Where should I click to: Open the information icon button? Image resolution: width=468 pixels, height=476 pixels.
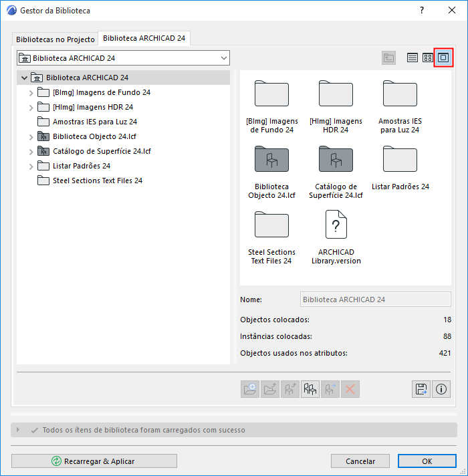click(441, 389)
